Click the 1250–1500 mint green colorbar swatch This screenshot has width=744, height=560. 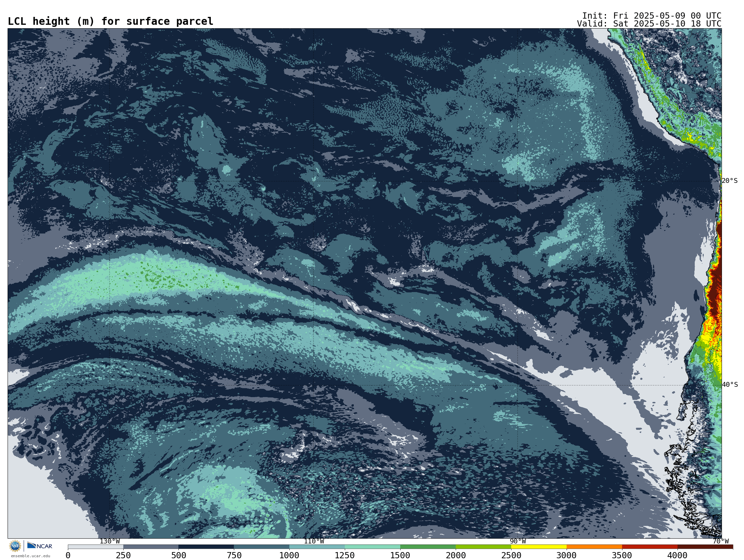373,547
